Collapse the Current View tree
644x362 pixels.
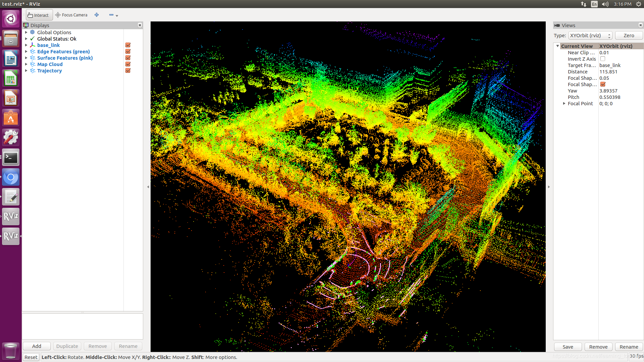(558, 46)
